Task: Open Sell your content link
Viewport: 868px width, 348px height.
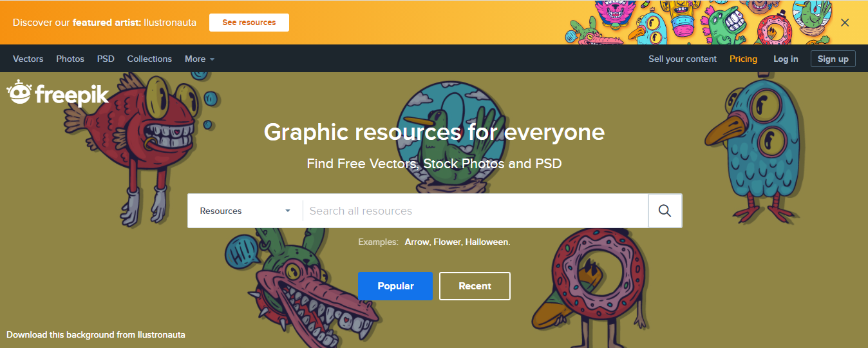Action: click(683, 59)
